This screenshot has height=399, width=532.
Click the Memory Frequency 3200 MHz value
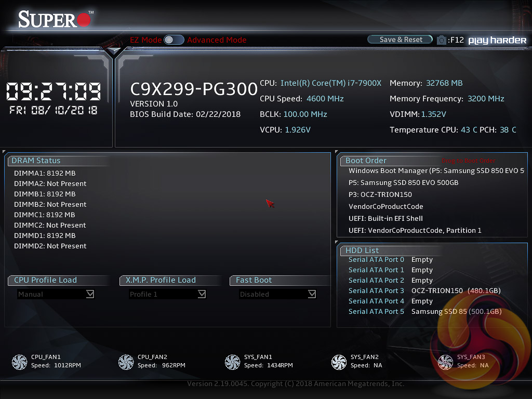click(486, 99)
